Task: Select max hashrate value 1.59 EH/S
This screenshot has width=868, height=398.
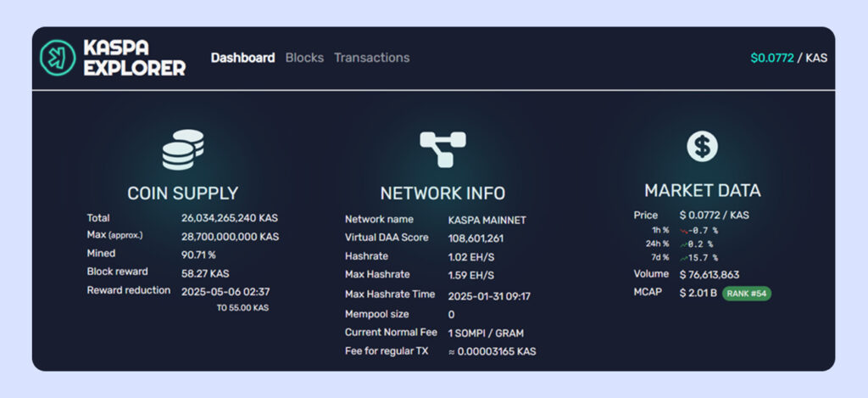Action: (x=471, y=275)
